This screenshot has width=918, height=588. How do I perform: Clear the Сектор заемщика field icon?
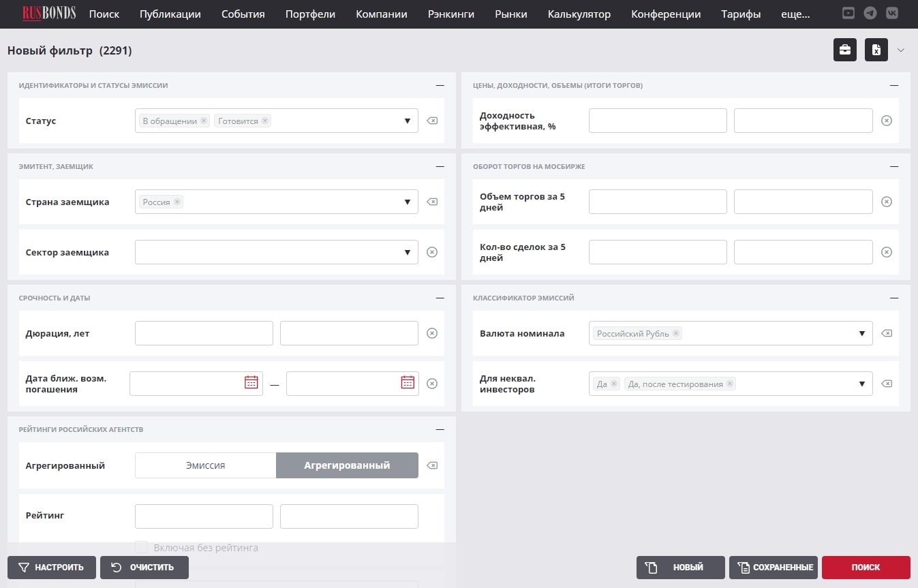432,252
